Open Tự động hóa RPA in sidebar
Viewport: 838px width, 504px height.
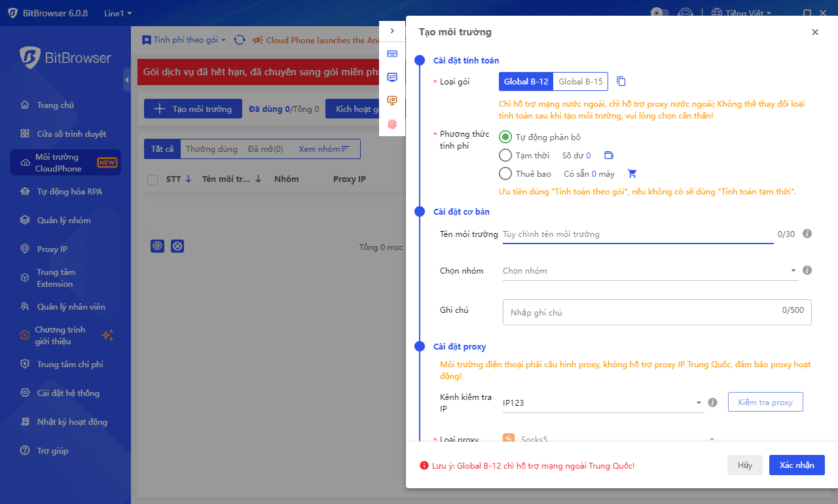tap(65, 192)
